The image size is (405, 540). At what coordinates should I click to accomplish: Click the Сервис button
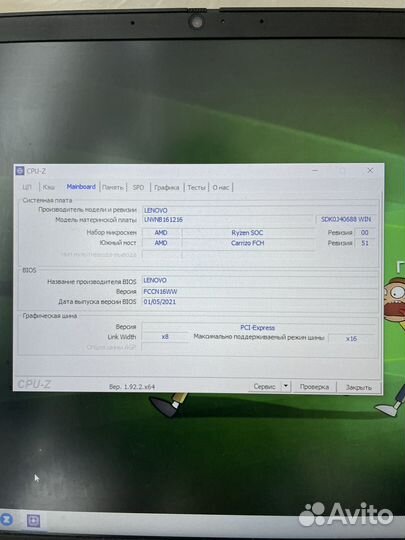[264, 386]
